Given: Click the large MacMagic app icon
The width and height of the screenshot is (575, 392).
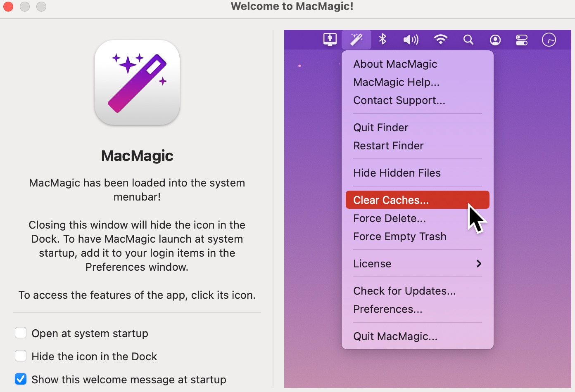Looking at the screenshot, I should point(137,83).
